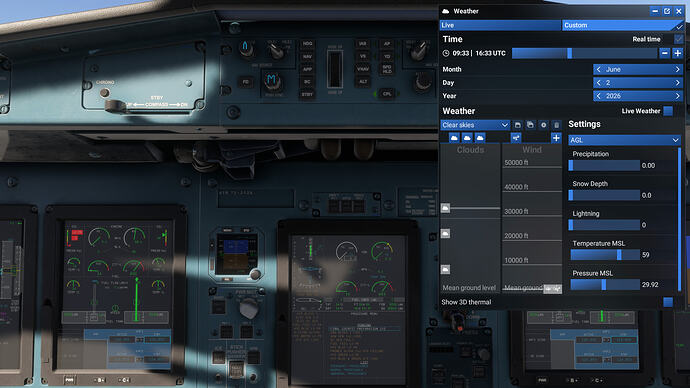Go to previous month arrow

point(598,70)
